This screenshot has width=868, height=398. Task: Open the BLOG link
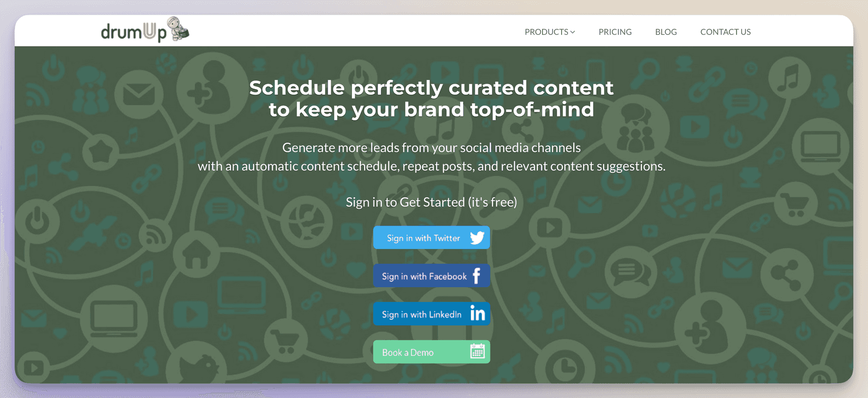coord(666,32)
